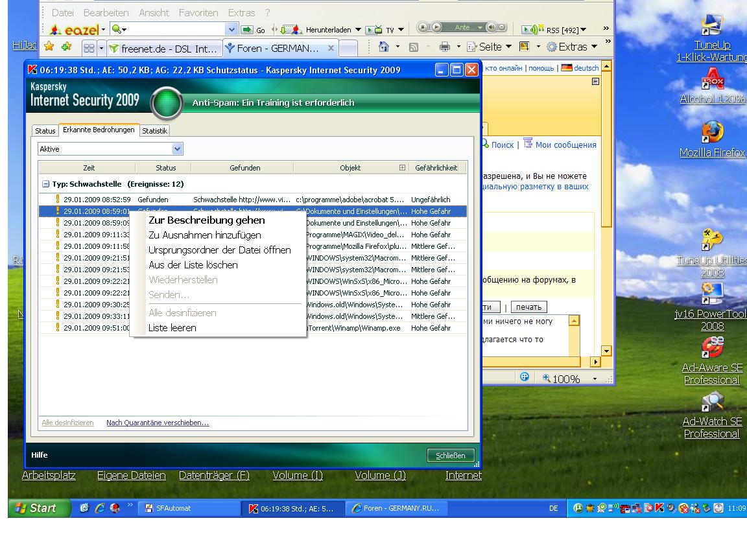This screenshot has width=747, height=560.
Task: Select the jv16 PowerTools 2008 desktop icon
Action: click(x=712, y=307)
